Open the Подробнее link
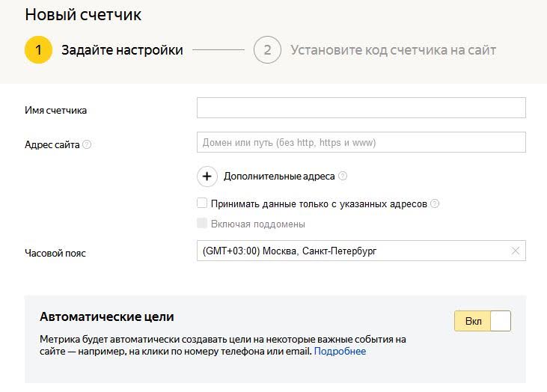547x392 pixels. coord(340,351)
